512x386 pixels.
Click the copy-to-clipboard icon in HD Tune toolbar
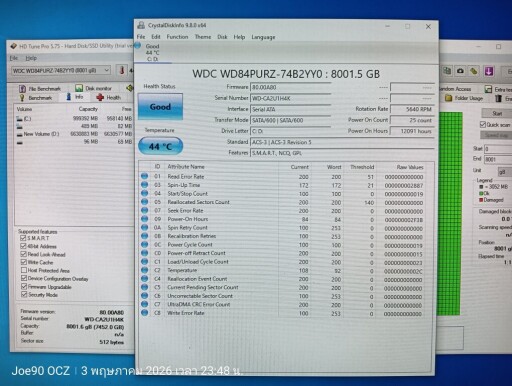tap(447, 71)
